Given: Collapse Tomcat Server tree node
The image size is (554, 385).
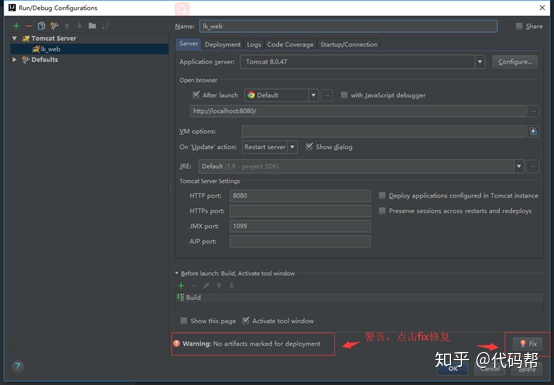Looking at the screenshot, I should coord(14,38).
